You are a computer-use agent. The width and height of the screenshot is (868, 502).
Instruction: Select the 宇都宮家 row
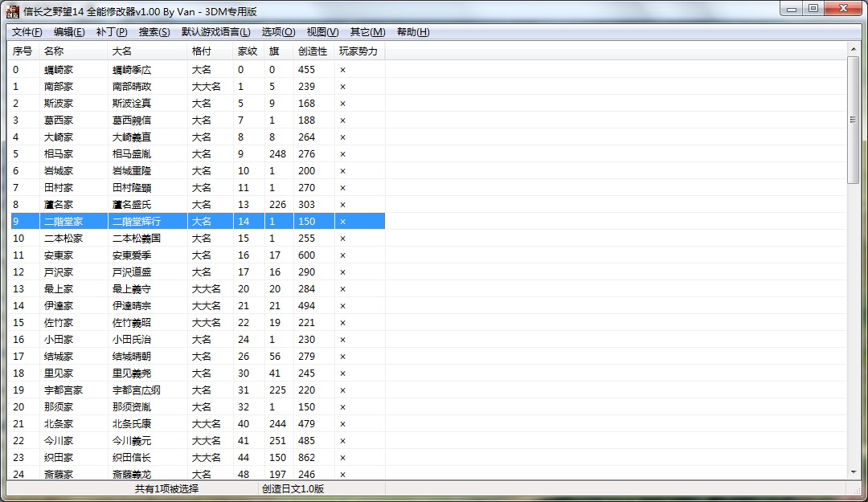[198, 390]
